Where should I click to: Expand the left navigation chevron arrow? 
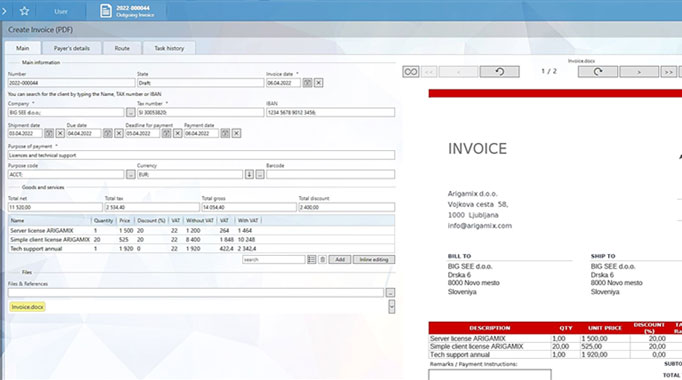4,11
